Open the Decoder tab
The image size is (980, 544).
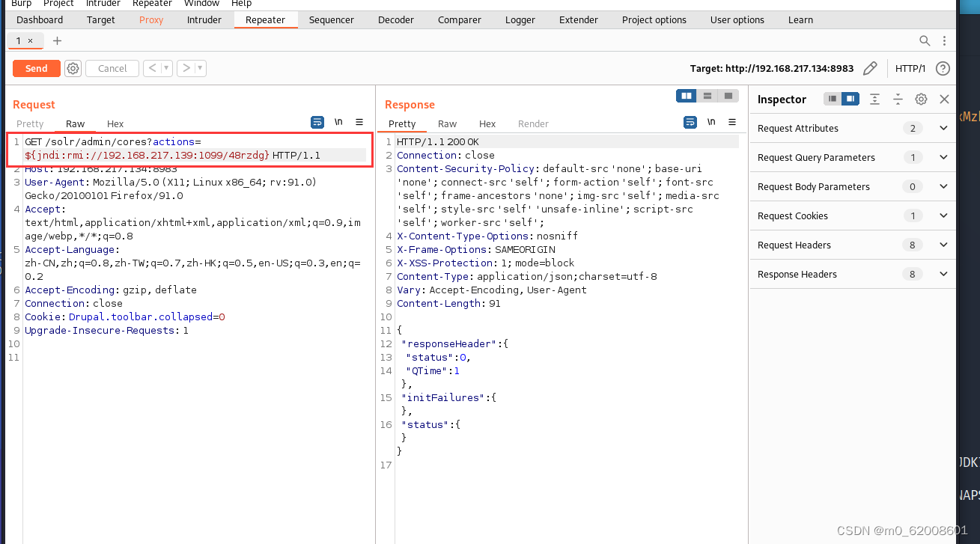coord(396,19)
